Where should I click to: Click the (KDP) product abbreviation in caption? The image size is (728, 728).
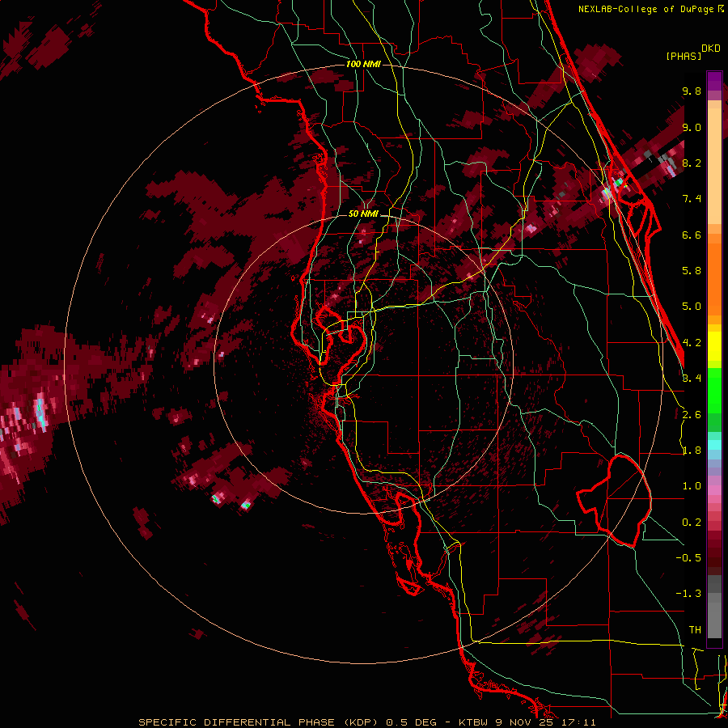tap(362, 722)
